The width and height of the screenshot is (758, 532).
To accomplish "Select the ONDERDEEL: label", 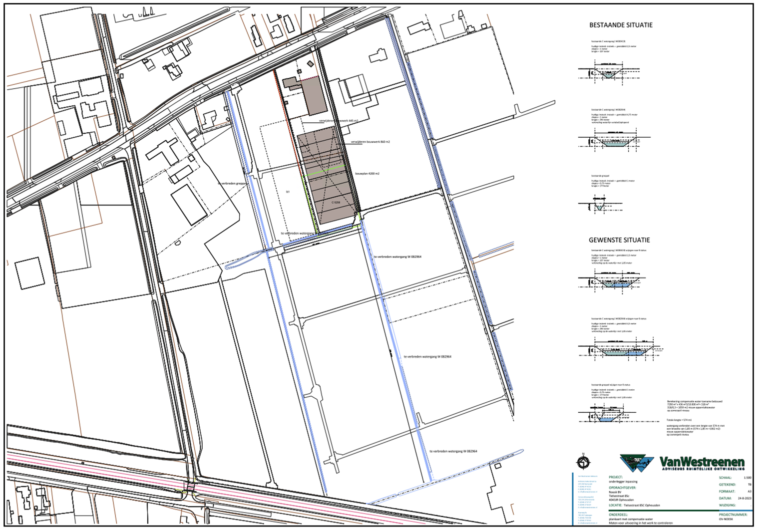I will [619, 515].
